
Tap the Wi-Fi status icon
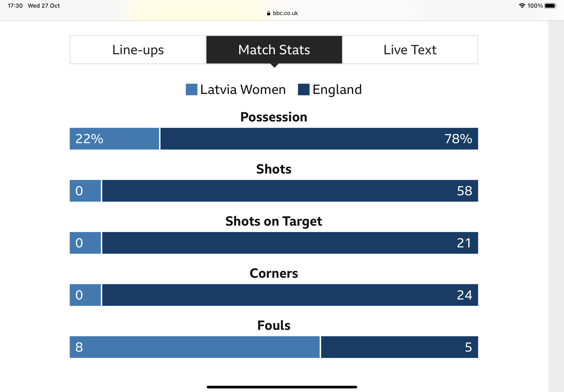pos(522,6)
